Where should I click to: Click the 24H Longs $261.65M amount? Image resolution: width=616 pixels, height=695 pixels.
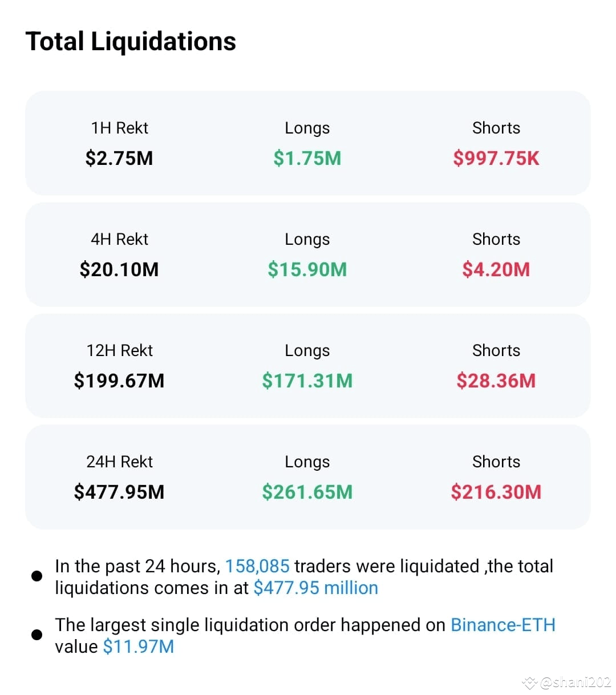[x=307, y=492]
